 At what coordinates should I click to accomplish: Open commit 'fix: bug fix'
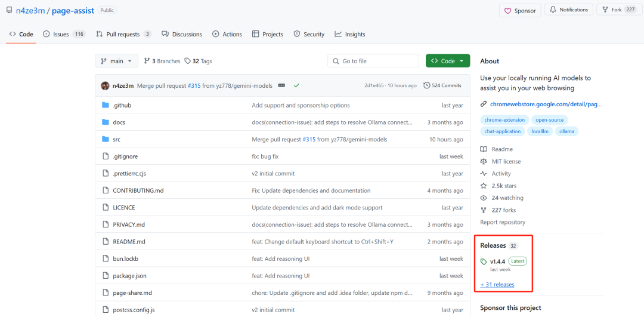[x=265, y=156]
